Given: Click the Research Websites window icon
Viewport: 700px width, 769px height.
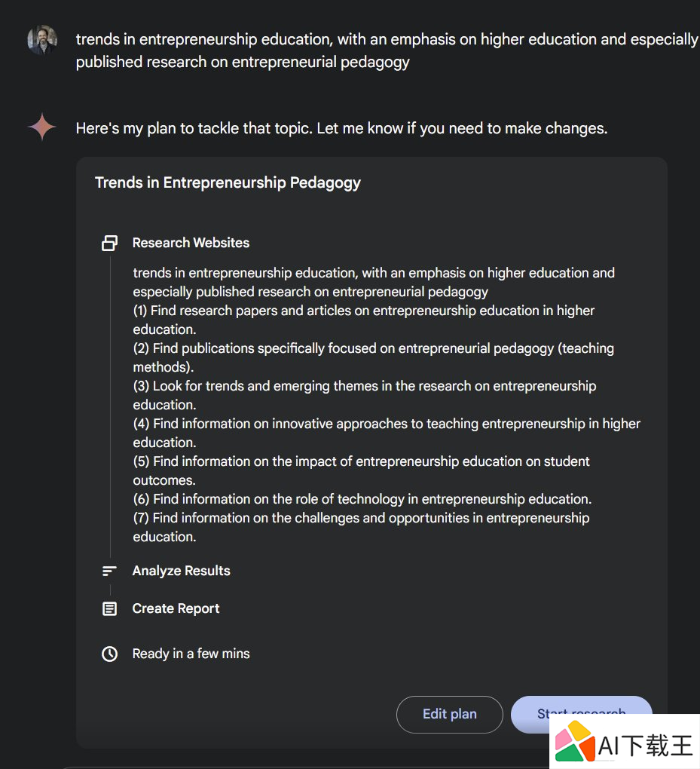Looking at the screenshot, I should pyautogui.click(x=109, y=243).
